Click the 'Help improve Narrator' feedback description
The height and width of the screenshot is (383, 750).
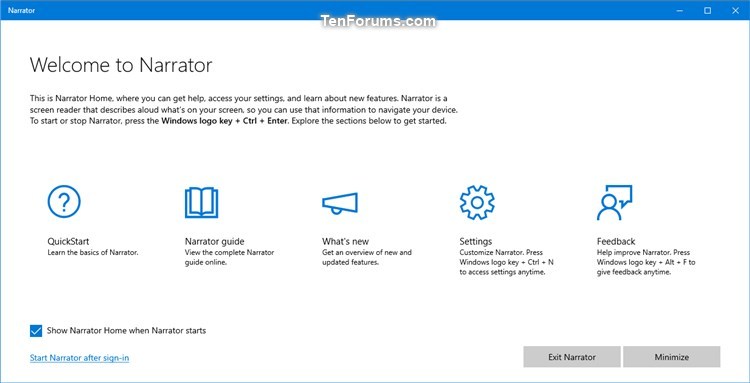pos(646,263)
